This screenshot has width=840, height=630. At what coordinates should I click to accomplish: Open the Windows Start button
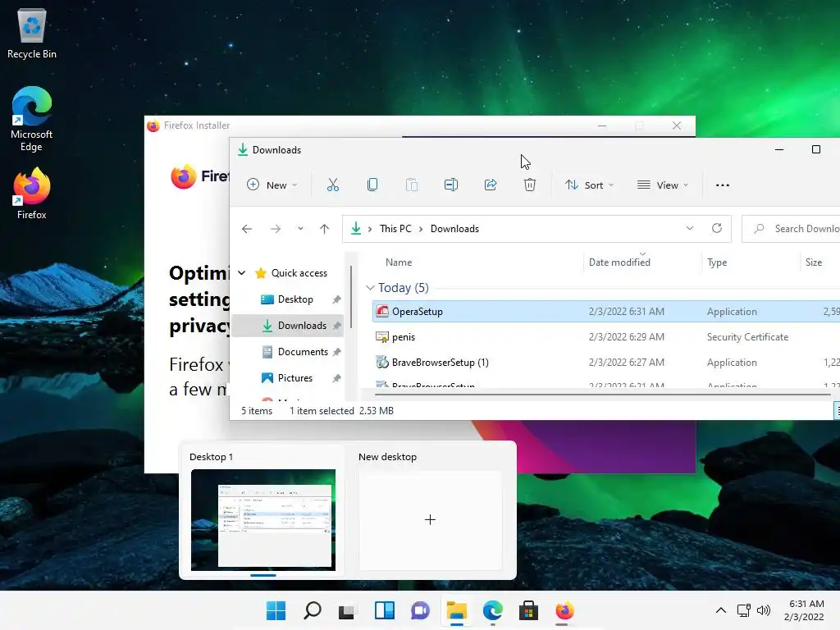tap(276, 610)
